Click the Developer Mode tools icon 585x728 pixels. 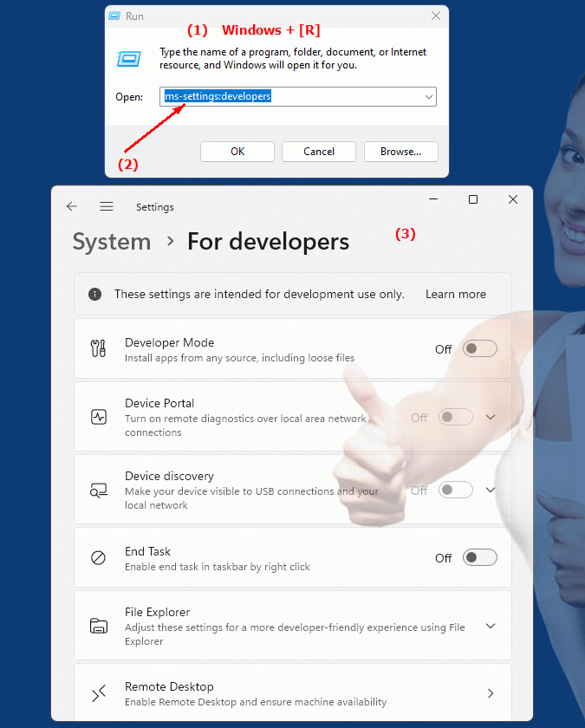click(x=99, y=348)
